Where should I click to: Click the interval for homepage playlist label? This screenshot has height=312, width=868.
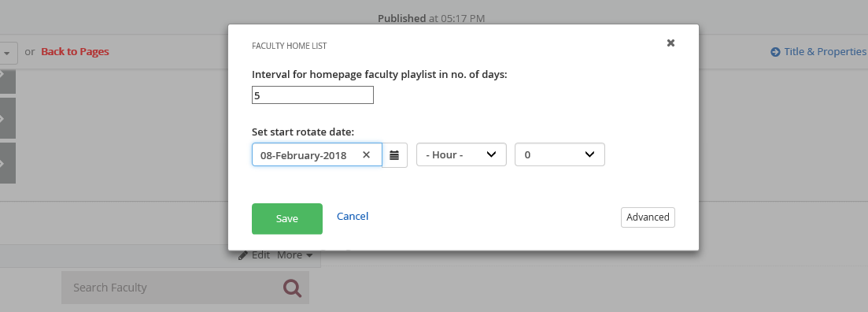pos(379,74)
